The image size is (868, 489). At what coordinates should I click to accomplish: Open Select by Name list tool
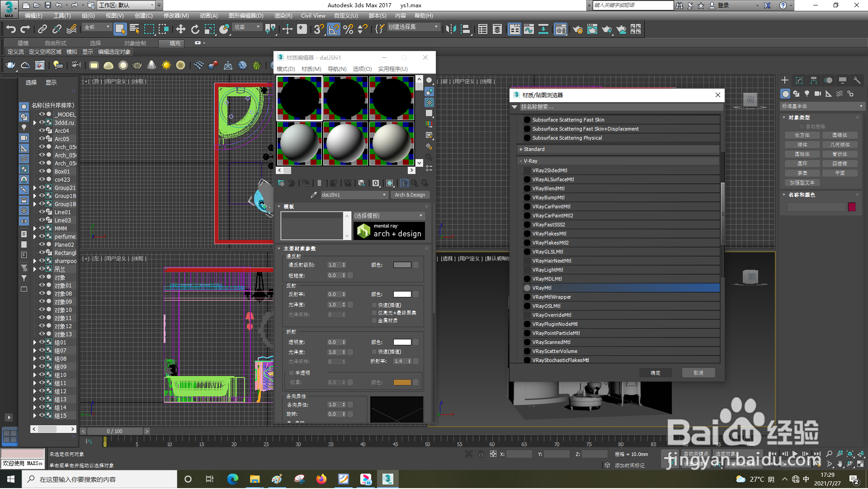(134, 29)
